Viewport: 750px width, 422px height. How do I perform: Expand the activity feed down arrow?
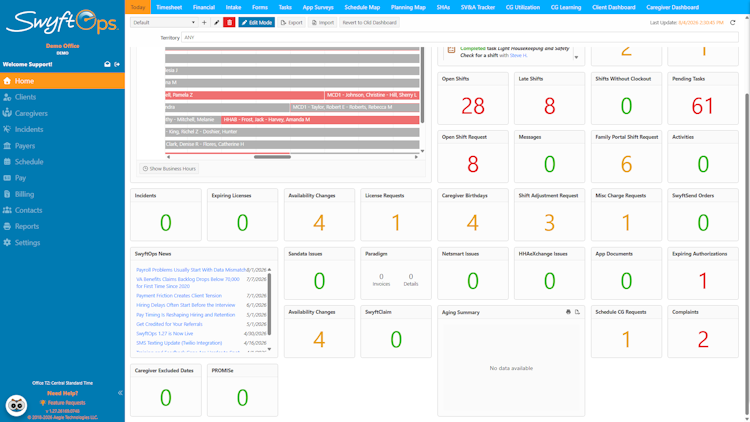click(x=576, y=57)
